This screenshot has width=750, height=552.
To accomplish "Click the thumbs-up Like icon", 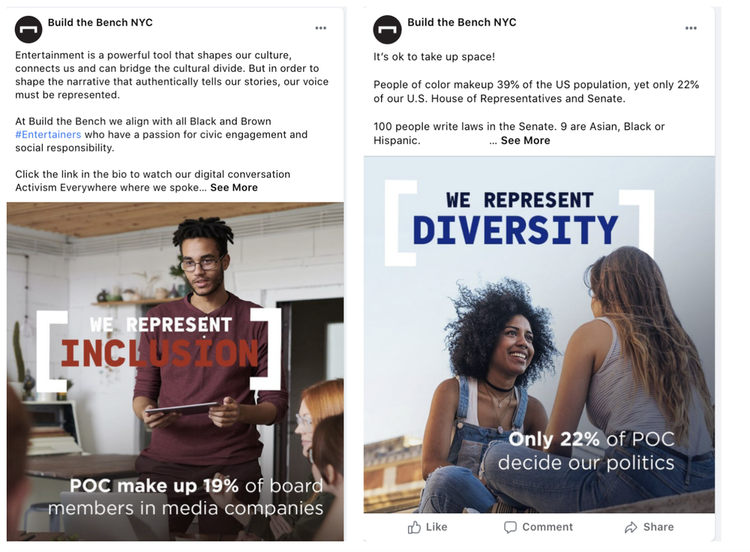I will [x=414, y=527].
